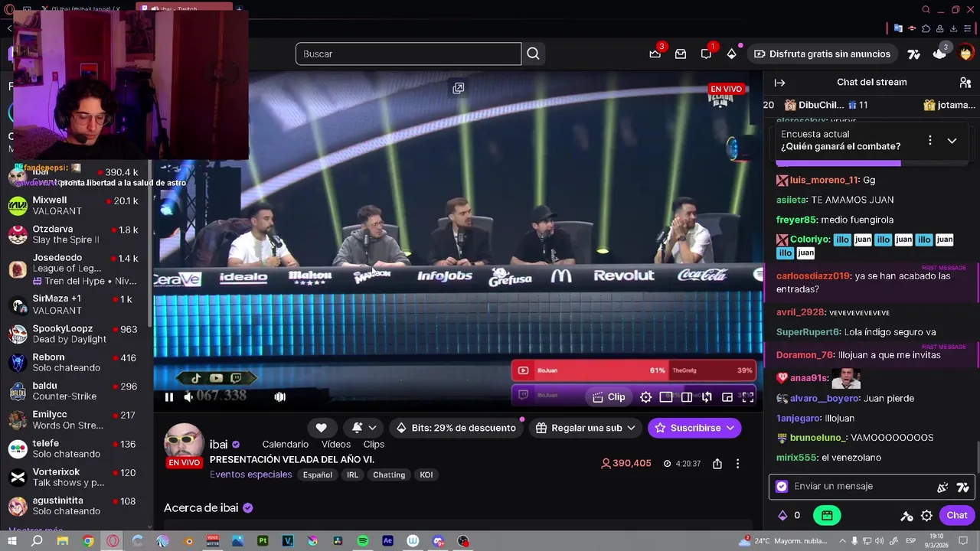
Task: Open telefe channel in sidebar
Action: pos(74,448)
